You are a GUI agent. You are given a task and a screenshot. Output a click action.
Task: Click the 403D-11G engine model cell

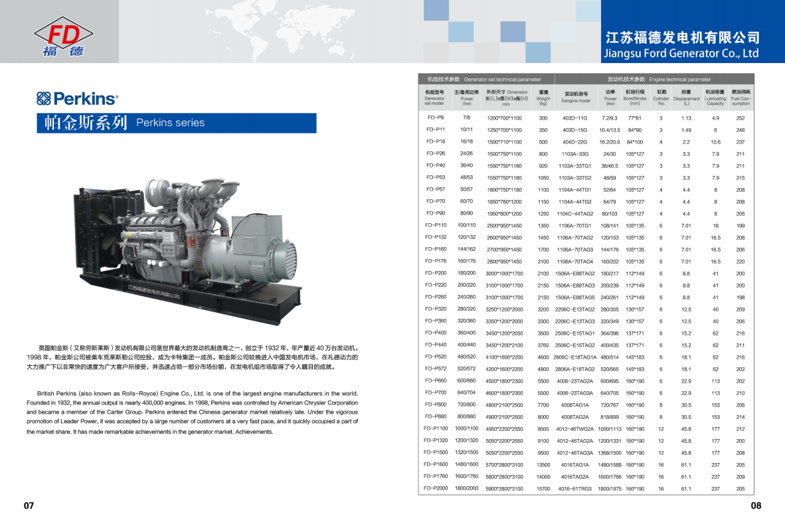tap(574, 118)
